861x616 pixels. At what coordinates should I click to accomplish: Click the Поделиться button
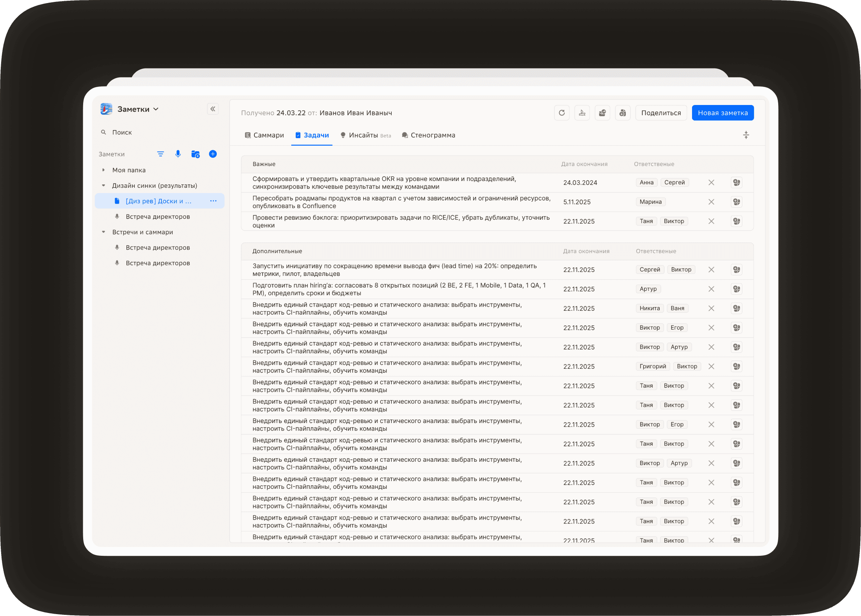[661, 113]
